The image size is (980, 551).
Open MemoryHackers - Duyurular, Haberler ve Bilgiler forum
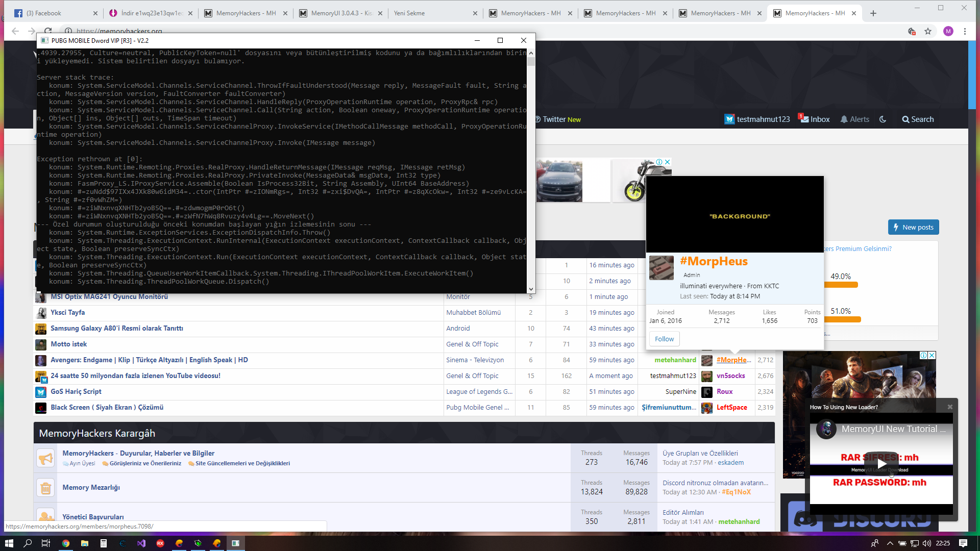click(138, 454)
